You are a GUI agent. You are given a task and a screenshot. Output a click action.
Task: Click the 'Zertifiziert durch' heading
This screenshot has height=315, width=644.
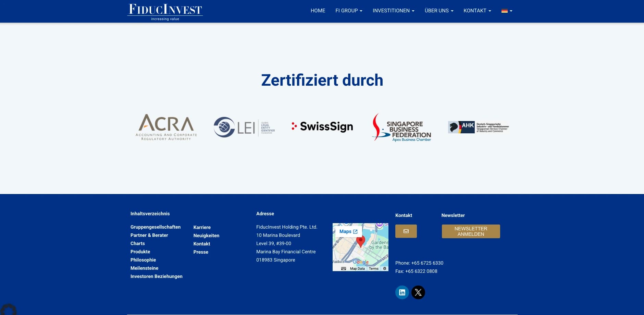(322, 80)
